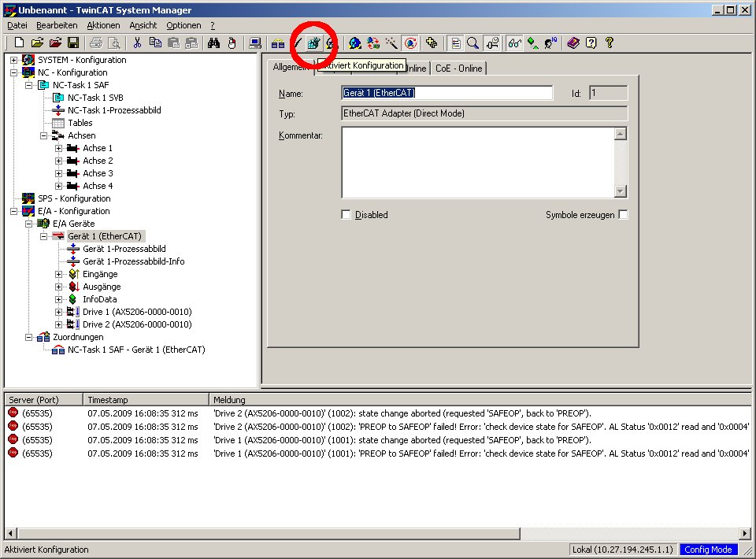Screen dimensions: 756x559
Task: Open the Ansicht menu
Action: [143, 25]
